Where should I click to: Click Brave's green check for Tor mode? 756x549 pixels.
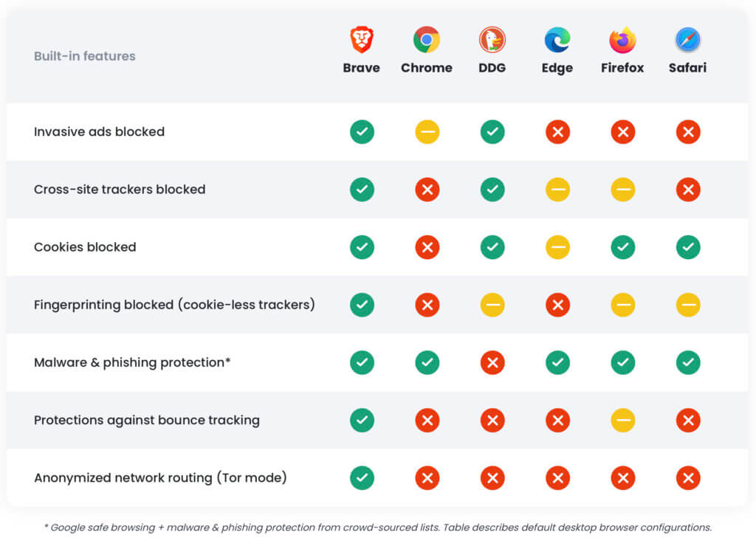(362, 477)
